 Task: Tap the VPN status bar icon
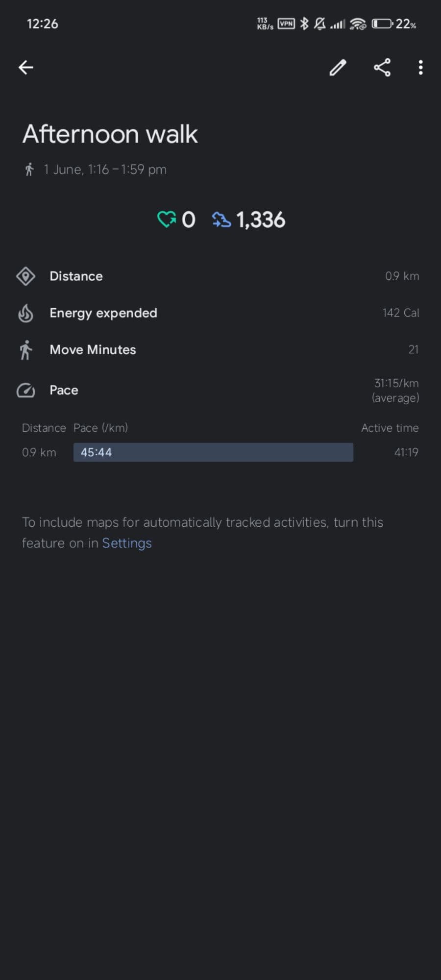pos(286,24)
